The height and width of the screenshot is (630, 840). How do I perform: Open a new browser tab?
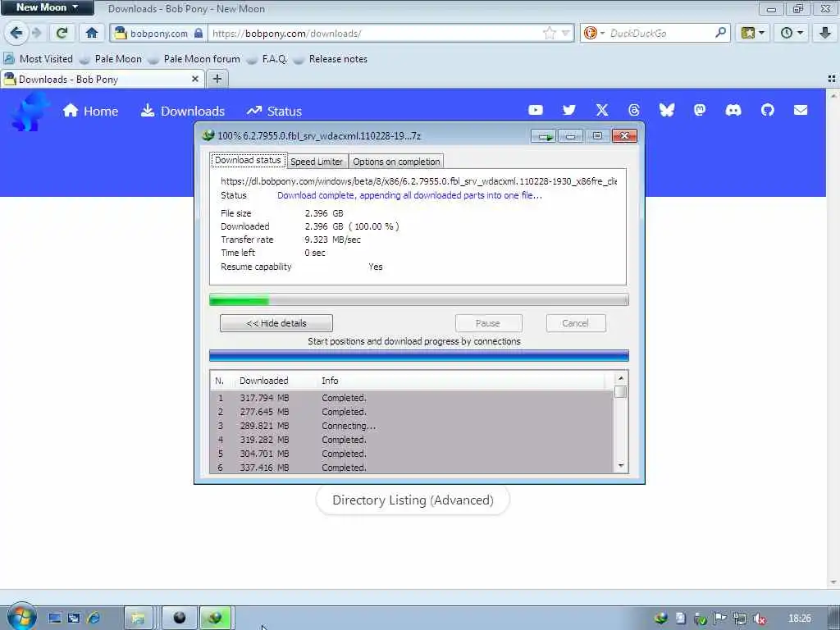click(x=217, y=80)
